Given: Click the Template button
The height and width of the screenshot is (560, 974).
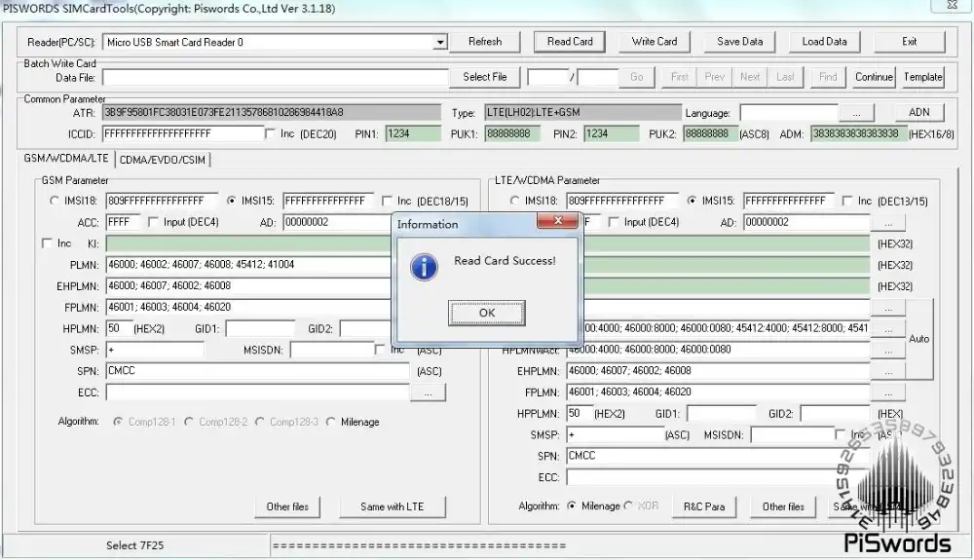Looking at the screenshot, I should [922, 77].
